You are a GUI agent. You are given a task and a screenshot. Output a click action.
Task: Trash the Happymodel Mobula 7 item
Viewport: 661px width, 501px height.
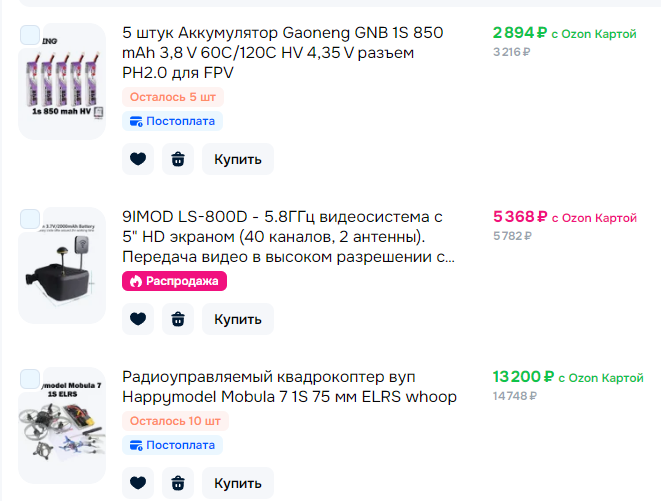[x=178, y=483]
